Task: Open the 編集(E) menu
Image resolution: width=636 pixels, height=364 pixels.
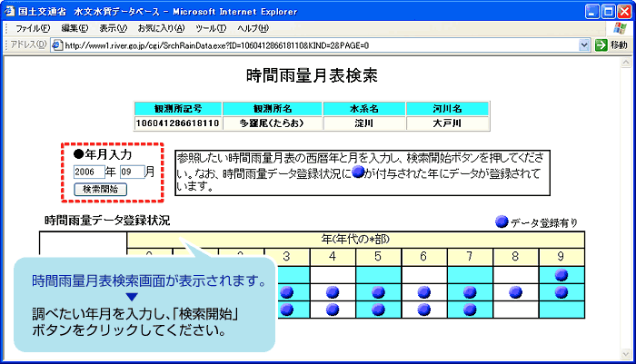Action: coord(75,29)
